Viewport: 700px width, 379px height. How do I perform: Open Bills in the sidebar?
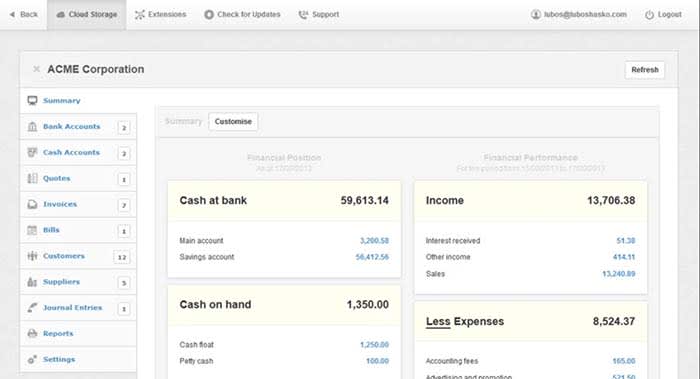pyautogui.click(x=78, y=230)
